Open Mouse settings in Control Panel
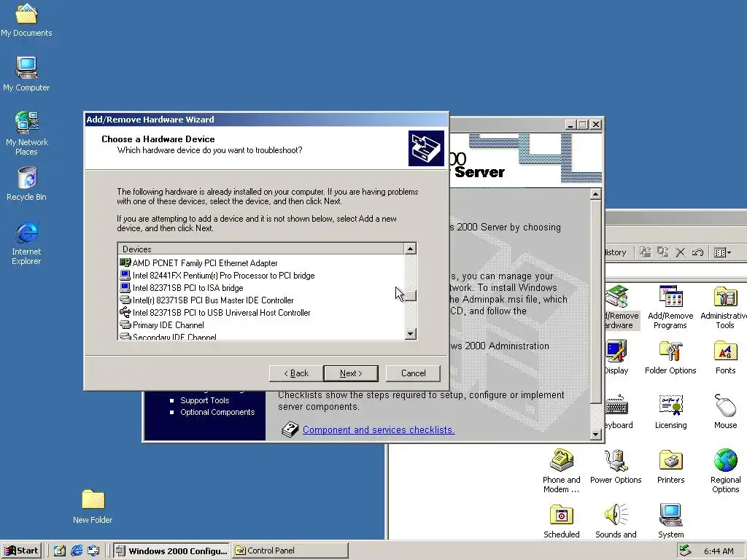Image resolution: width=747 pixels, height=560 pixels. click(725, 412)
